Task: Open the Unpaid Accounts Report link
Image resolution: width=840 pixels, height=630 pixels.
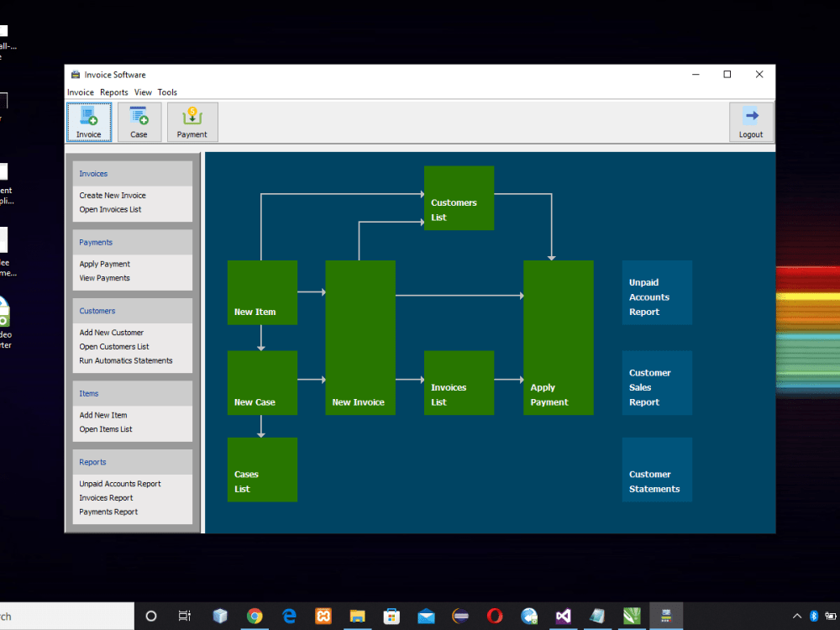Action: coord(121,483)
